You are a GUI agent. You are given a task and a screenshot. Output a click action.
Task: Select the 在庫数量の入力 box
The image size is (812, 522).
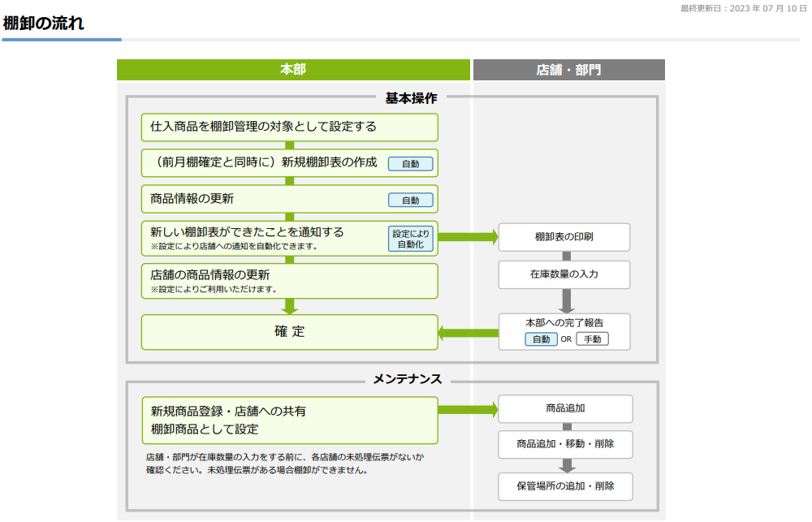pyautogui.click(x=564, y=274)
